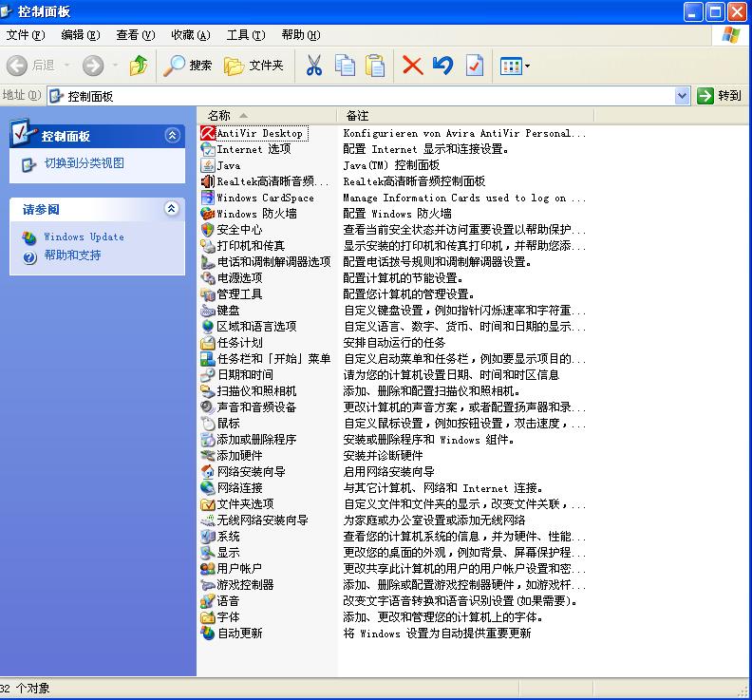Open the 文件(F) menu
The image size is (752, 700).
(25, 35)
